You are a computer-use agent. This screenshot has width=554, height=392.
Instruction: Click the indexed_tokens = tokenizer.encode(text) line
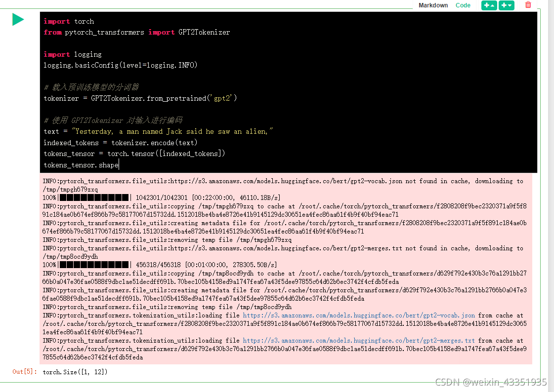click(121, 143)
